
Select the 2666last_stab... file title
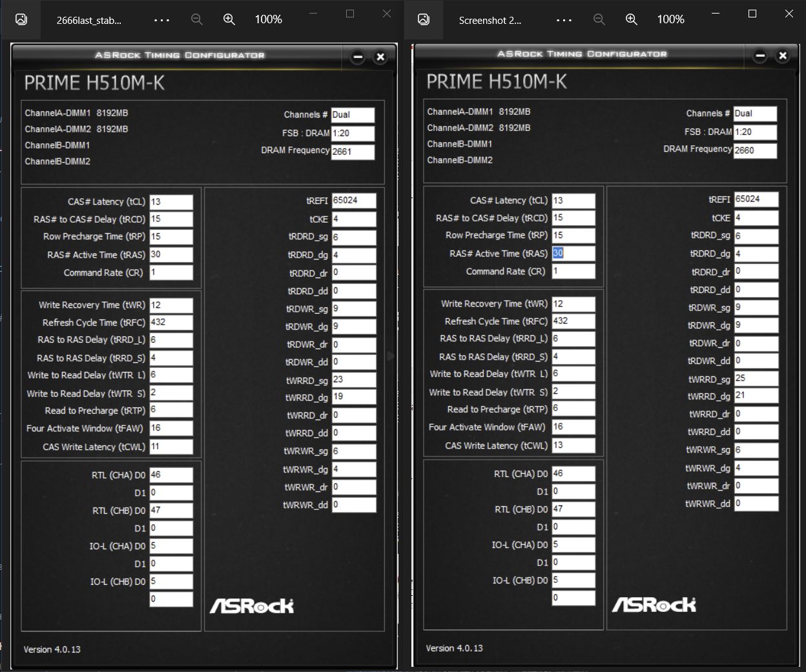(x=88, y=20)
